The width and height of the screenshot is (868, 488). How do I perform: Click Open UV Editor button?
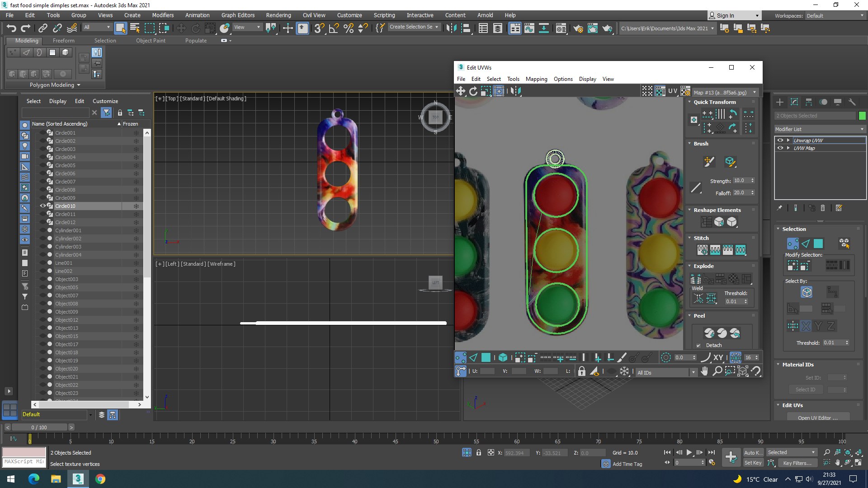(x=818, y=418)
